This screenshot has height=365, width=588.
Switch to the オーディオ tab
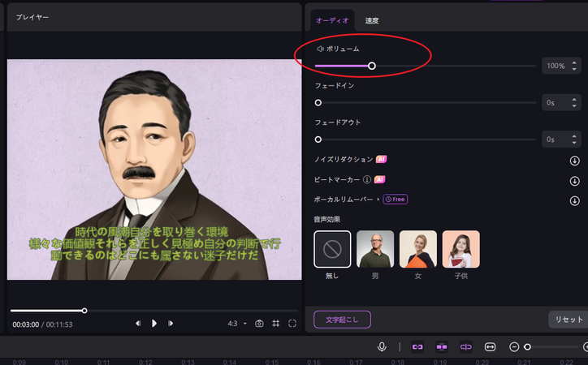click(332, 20)
